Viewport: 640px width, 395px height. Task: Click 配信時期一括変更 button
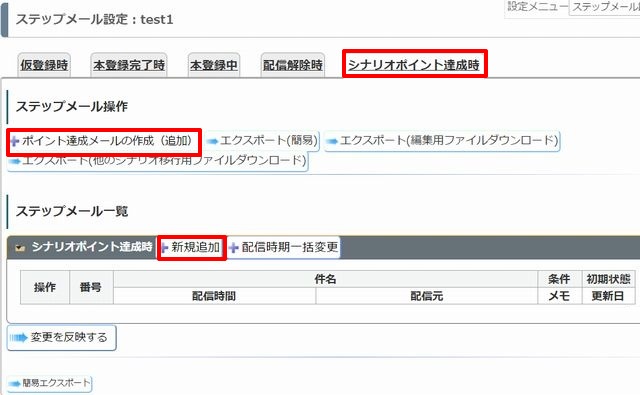coord(284,247)
